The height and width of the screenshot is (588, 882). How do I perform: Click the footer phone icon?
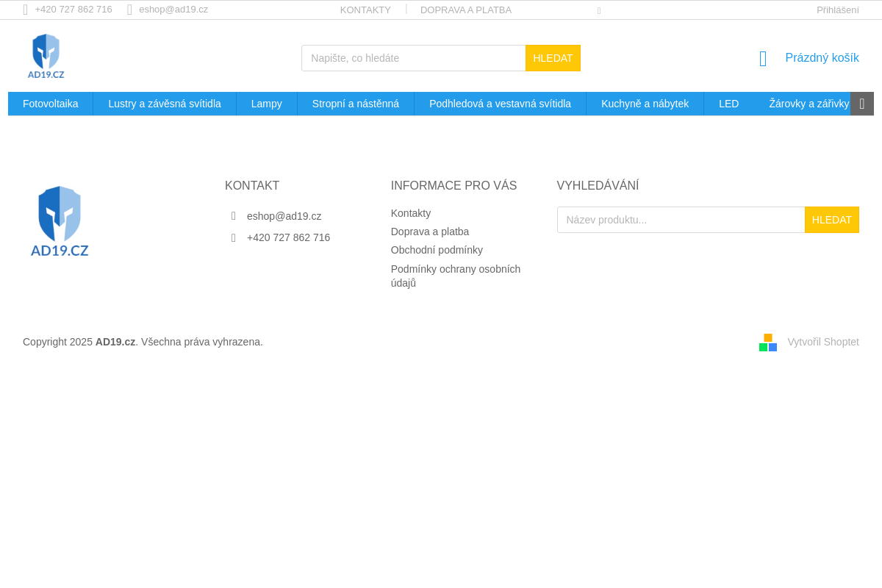pos(234,237)
